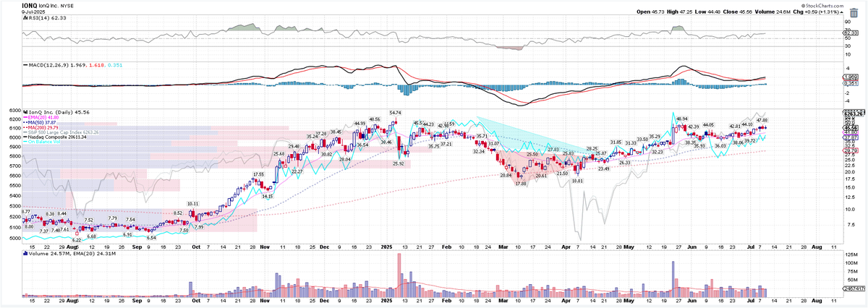Click the 36.03 price annotation
Image resolution: width=868 pixels, height=308 pixels.
point(720,146)
